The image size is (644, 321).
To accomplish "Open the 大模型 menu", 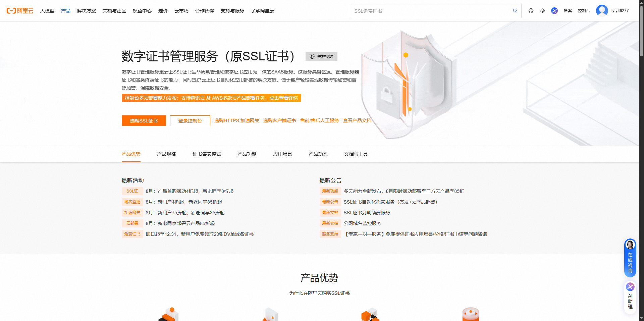I will tap(47, 11).
